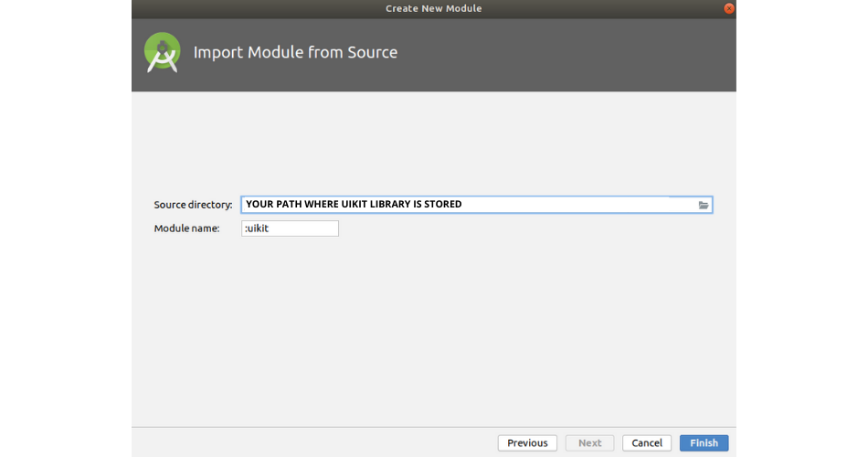
Task: Click the Create New Module title bar
Action: tap(433, 8)
